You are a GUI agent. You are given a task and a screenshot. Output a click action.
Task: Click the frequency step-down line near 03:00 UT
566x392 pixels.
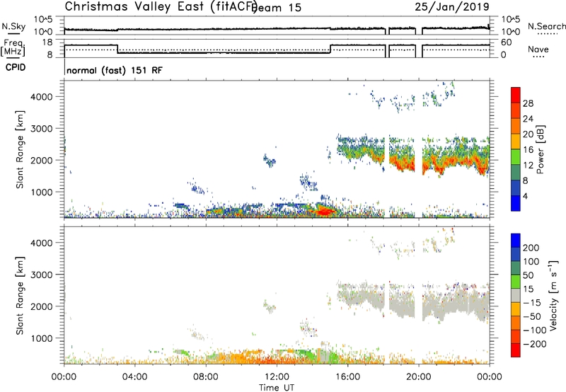pos(117,49)
